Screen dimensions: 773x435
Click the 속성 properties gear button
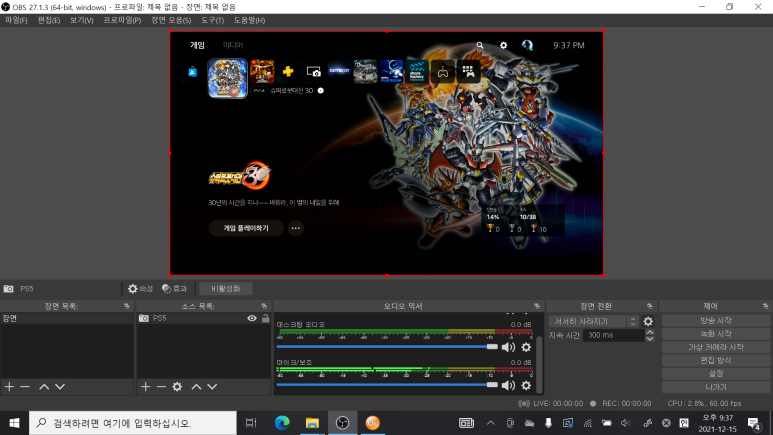141,289
